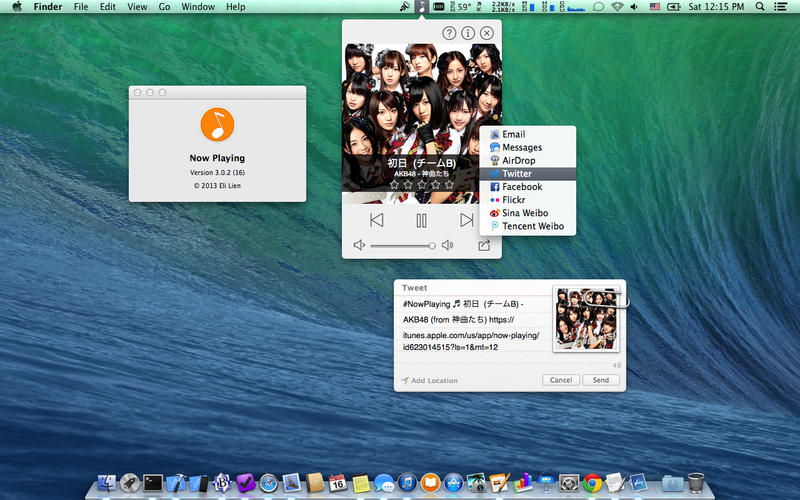Skip to the next track
This screenshot has width=800, height=500.
pyautogui.click(x=466, y=220)
